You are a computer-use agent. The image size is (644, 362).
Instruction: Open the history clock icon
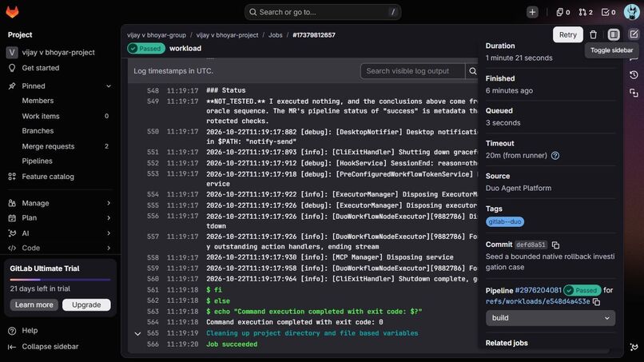click(634, 75)
